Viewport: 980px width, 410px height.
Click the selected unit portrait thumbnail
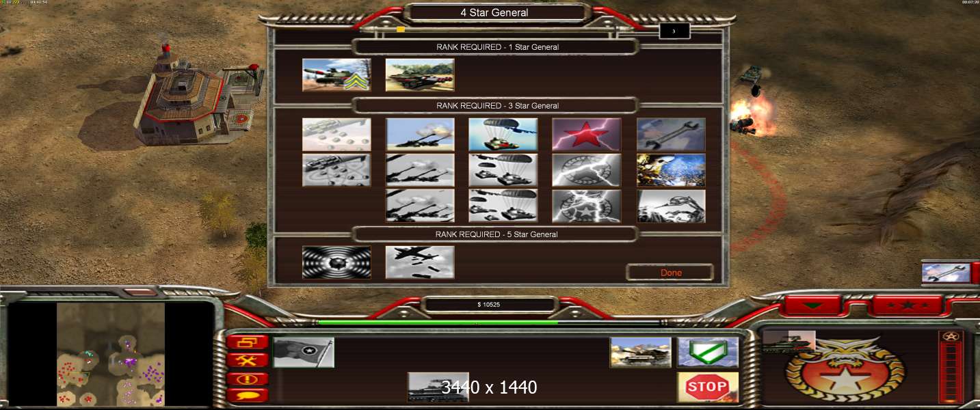coord(789,342)
